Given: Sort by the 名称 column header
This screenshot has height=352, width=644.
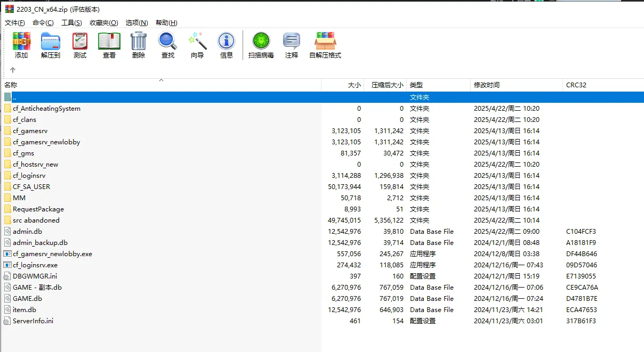Looking at the screenshot, I should 161,85.
